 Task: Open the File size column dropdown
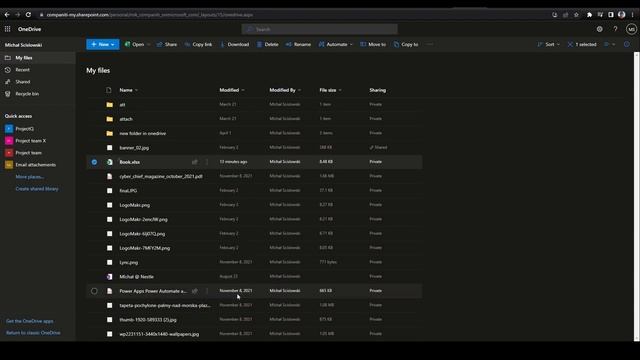coord(330,90)
